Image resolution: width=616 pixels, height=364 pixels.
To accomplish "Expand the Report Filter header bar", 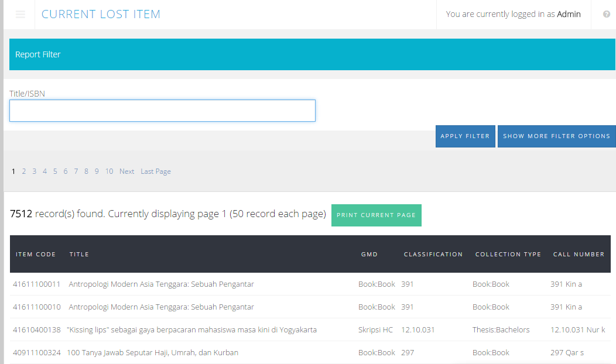I will (312, 54).
